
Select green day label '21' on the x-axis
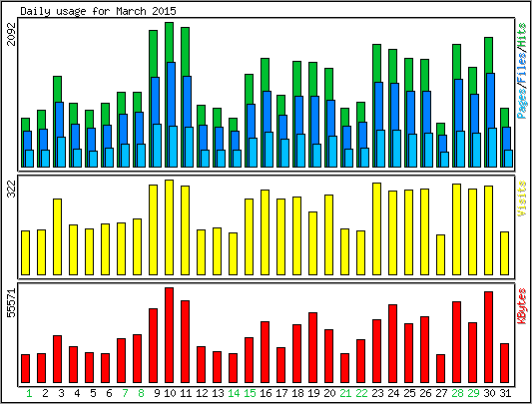[345, 393]
